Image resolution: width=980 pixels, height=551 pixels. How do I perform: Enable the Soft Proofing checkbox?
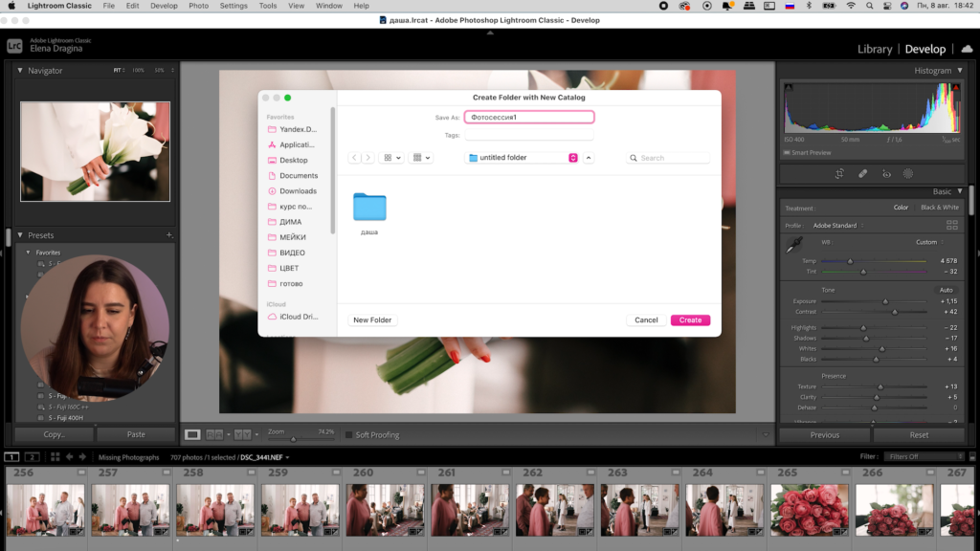click(x=349, y=435)
